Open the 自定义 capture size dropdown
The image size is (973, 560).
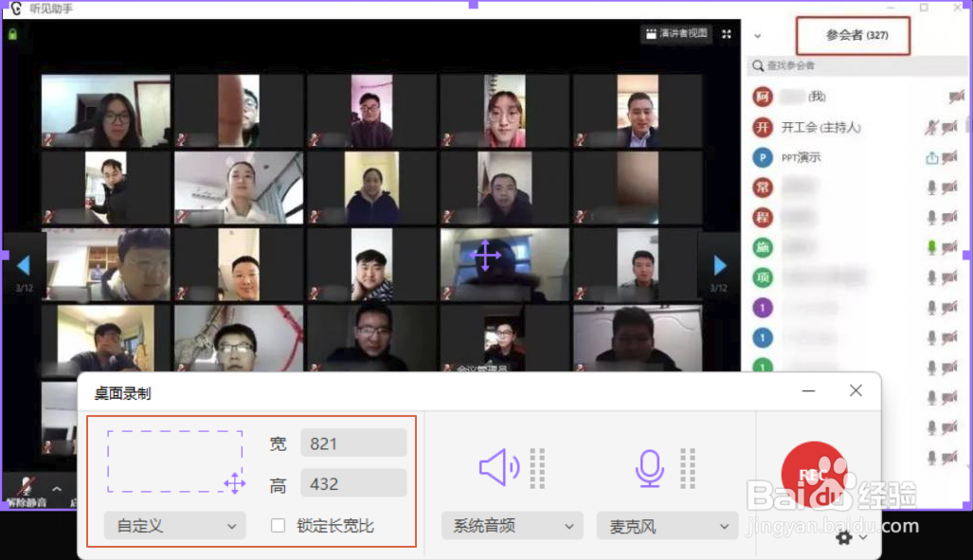point(174,526)
